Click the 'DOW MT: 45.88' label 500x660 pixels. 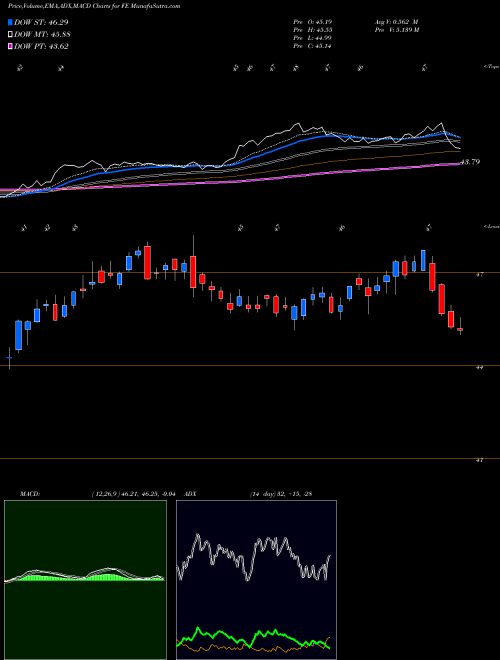click(x=42, y=35)
